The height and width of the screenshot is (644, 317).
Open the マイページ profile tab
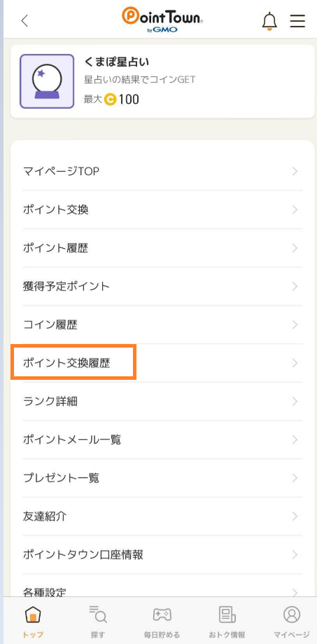292,615
